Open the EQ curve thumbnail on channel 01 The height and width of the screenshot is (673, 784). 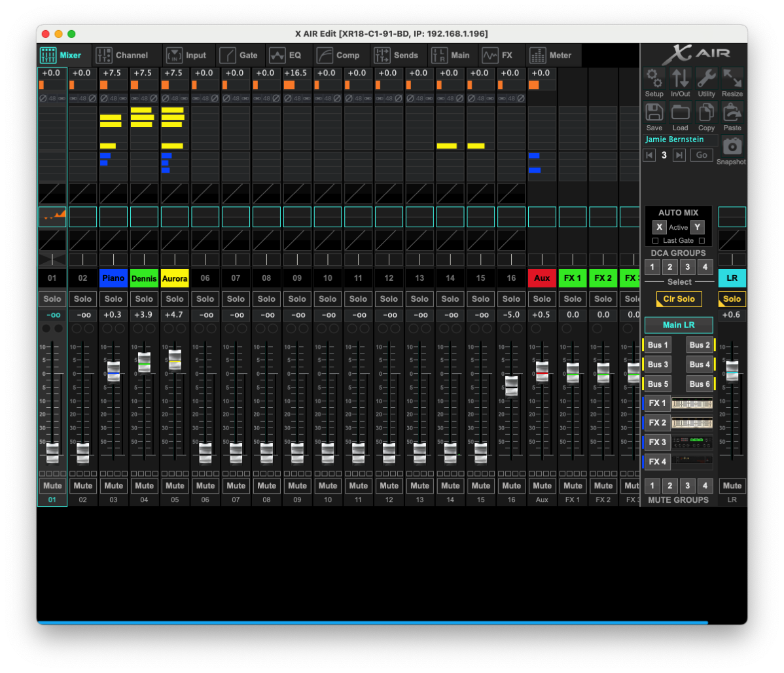click(52, 217)
